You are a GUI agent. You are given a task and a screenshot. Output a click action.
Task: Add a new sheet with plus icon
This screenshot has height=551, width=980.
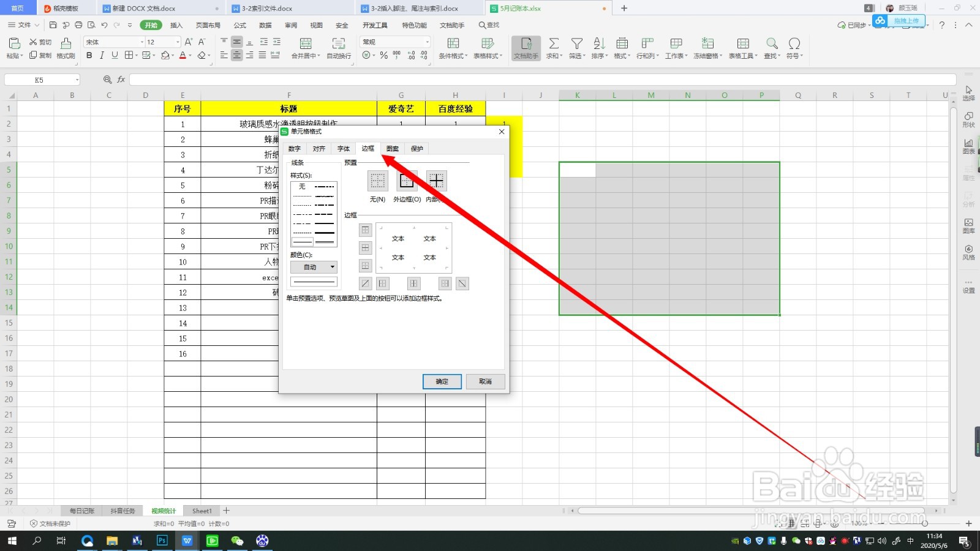[227, 511]
